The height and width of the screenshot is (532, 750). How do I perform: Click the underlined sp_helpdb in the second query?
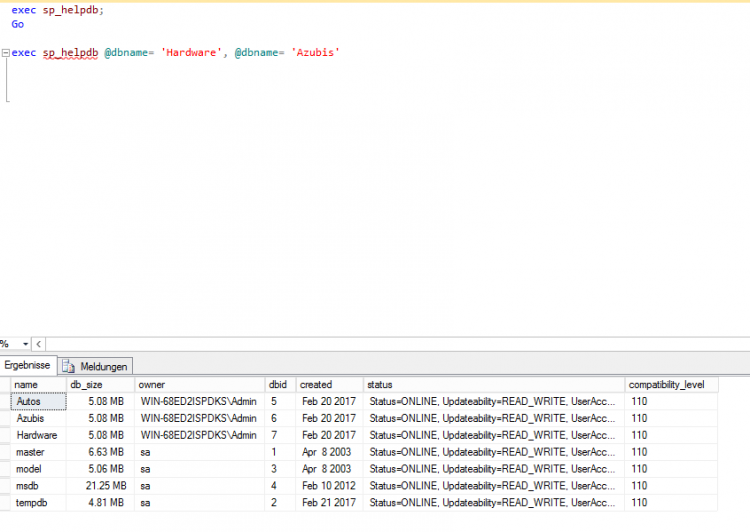coord(70,53)
